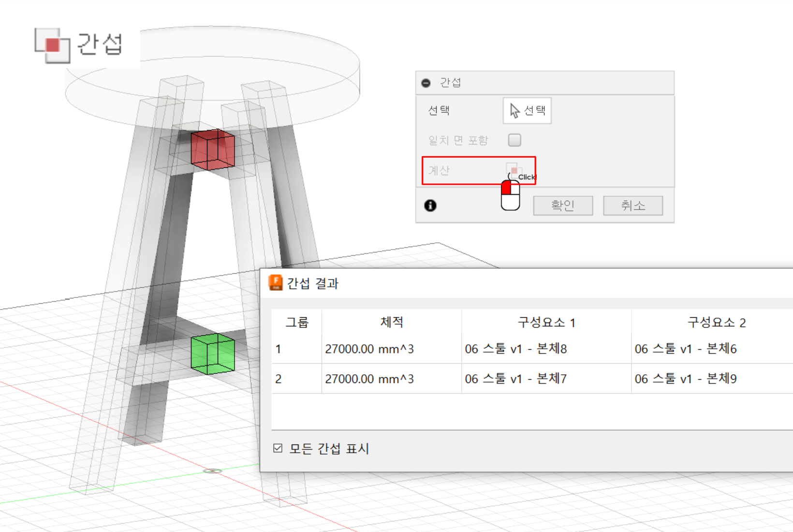Select group 1 row number cell
The image size is (793, 532).
coord(297,349)
